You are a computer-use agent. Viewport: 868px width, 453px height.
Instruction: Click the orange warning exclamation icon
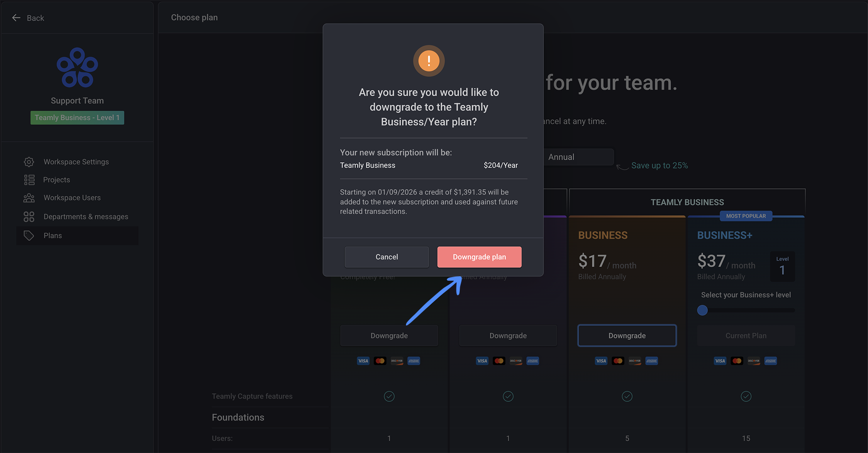[x=429, y=61]
